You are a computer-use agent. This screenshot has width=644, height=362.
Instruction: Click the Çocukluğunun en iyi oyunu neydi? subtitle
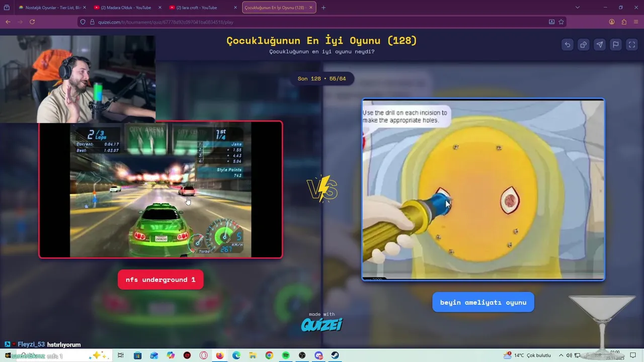(322, 52)
